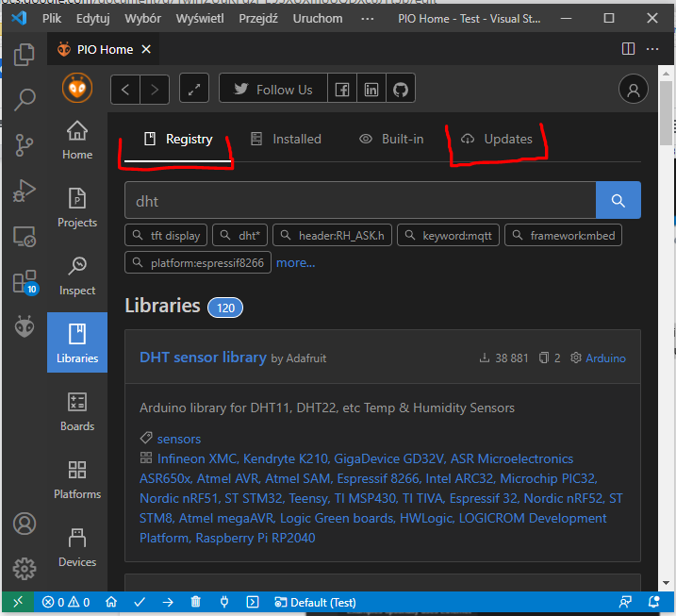Open PlatformIO alien icon in activity bar

25,326
